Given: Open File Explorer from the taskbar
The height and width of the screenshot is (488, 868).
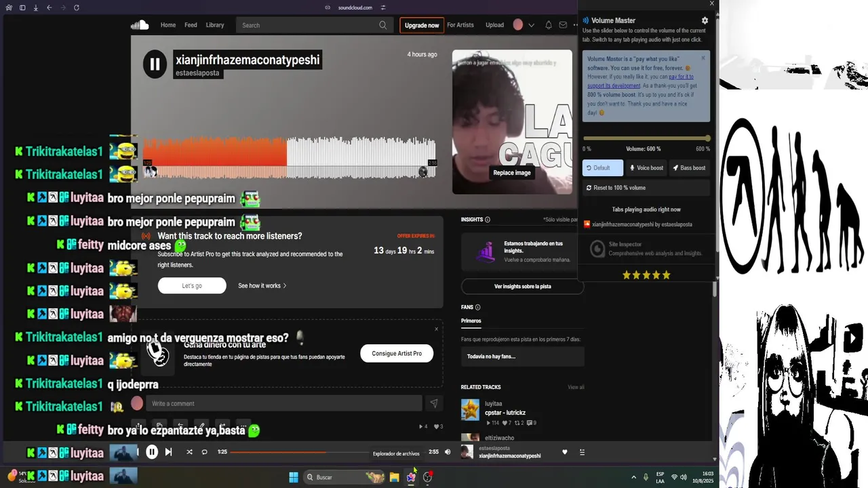Looking at the screenshot, I should 394,477.
